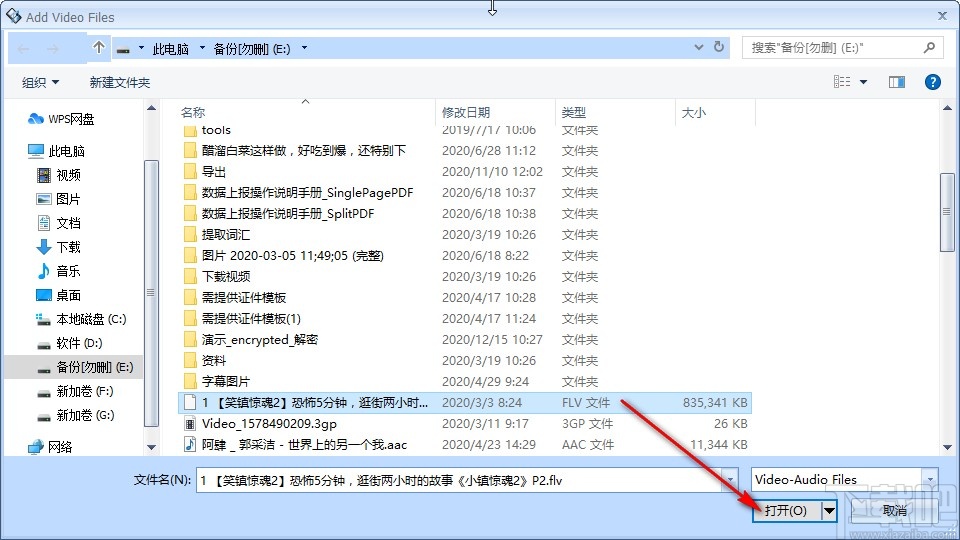Expand view options dropdown arrow

pyautogui.click(x=863, y=82)
